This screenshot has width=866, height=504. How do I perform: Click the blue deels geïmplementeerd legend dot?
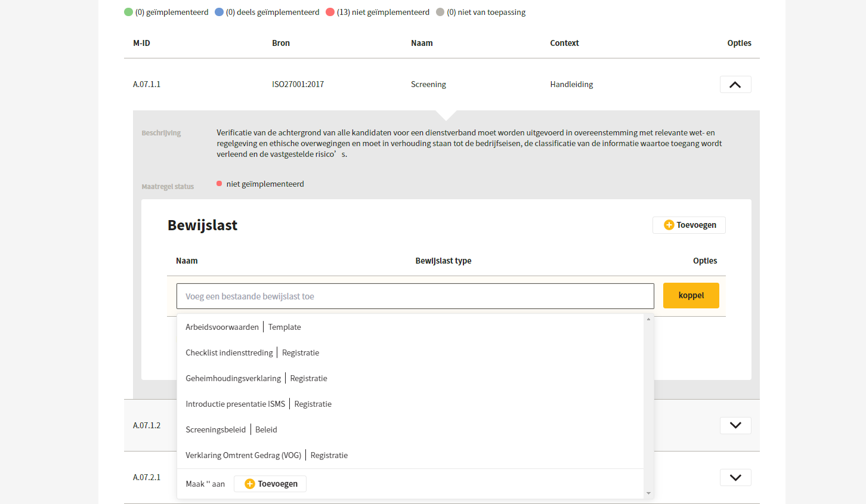click(x=219, y=12)
